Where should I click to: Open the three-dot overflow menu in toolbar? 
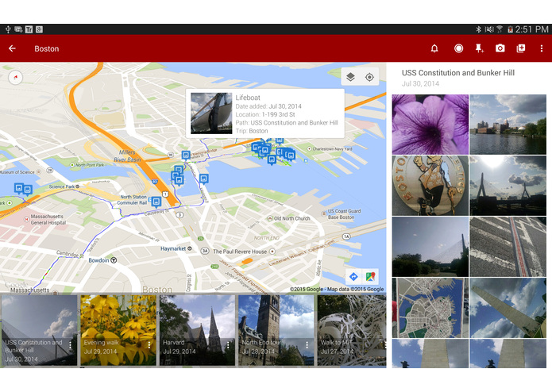coord(542,48)
